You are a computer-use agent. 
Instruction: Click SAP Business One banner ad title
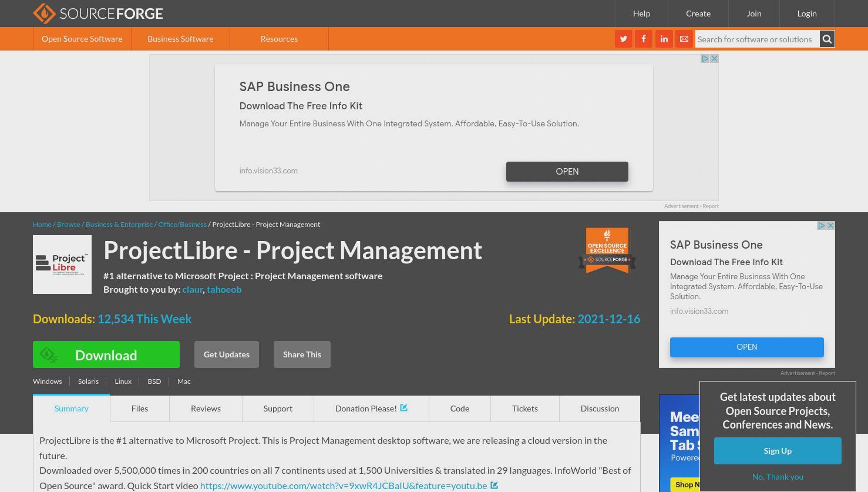coord(295,86)
